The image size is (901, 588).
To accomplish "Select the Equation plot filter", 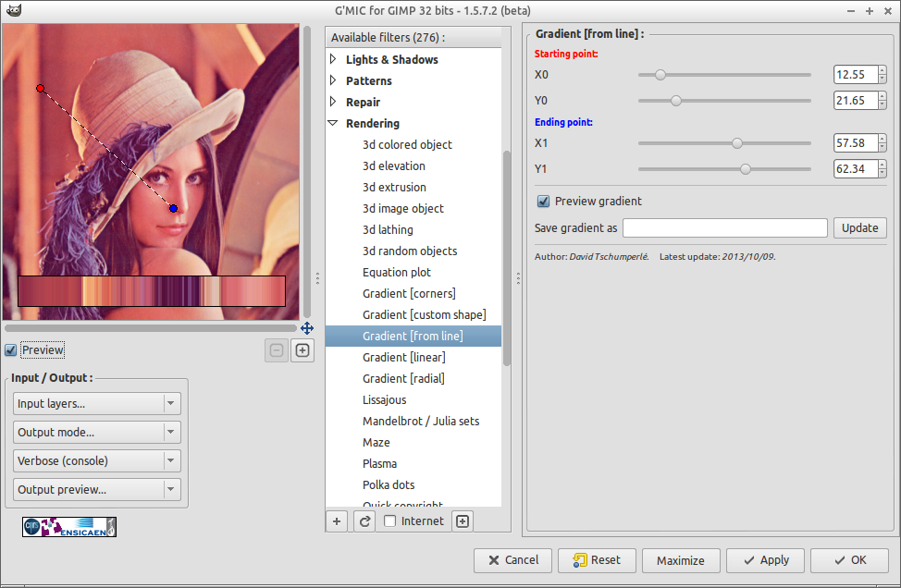I will coord(413,272).
